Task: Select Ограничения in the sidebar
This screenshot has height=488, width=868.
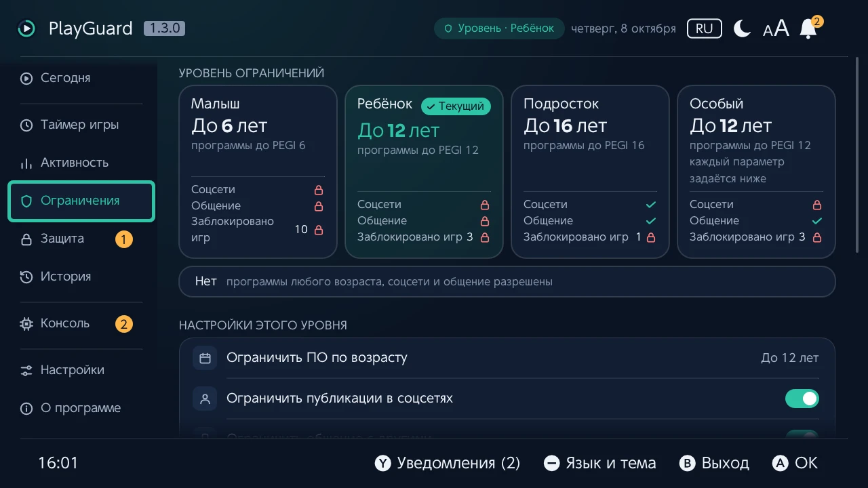Action: coord(81,201)
